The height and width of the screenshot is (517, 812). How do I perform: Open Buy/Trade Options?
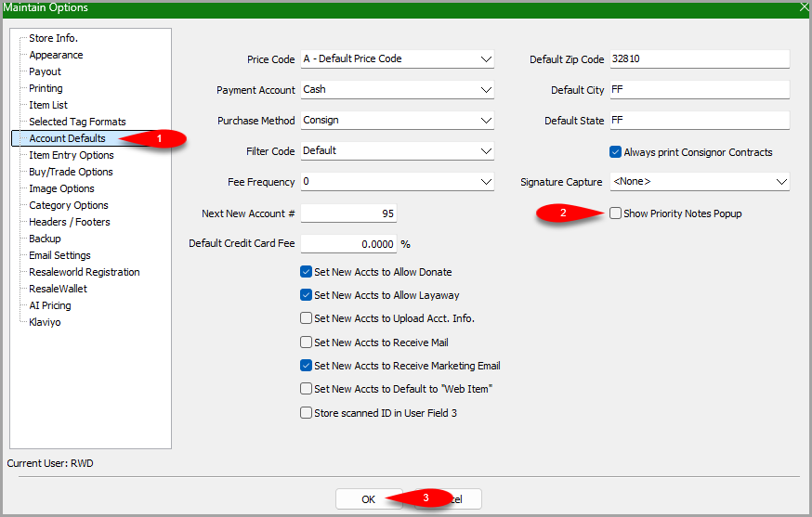click(71, 172)
